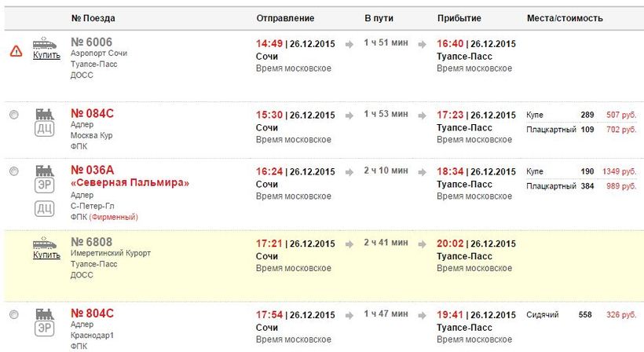Click the ДЦ badge under train 084С

pos(46,129)
